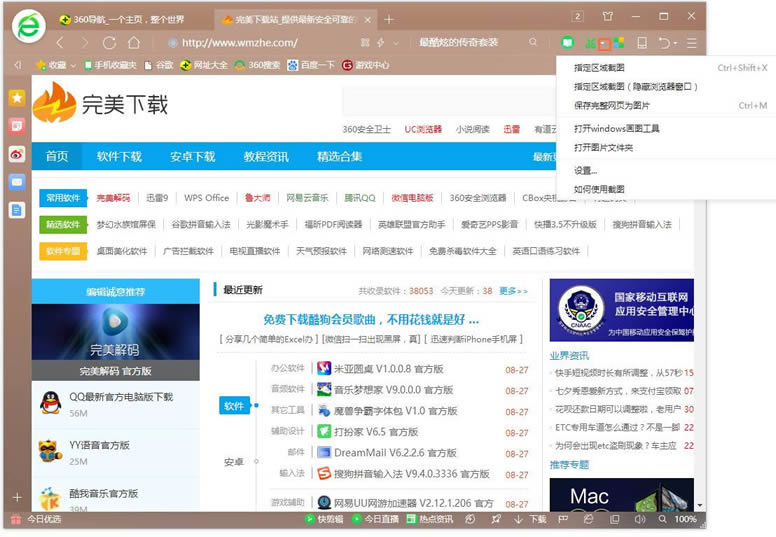Click the green scissors screenshot icon

click(x=590, y=44)
